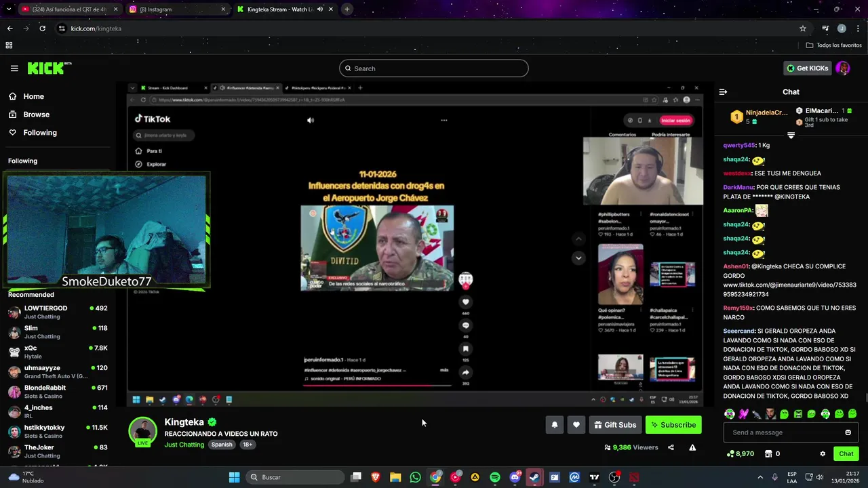Toggle follow heart for Kingteka
The height and width of the screenshot is (488, 868).
576,425
